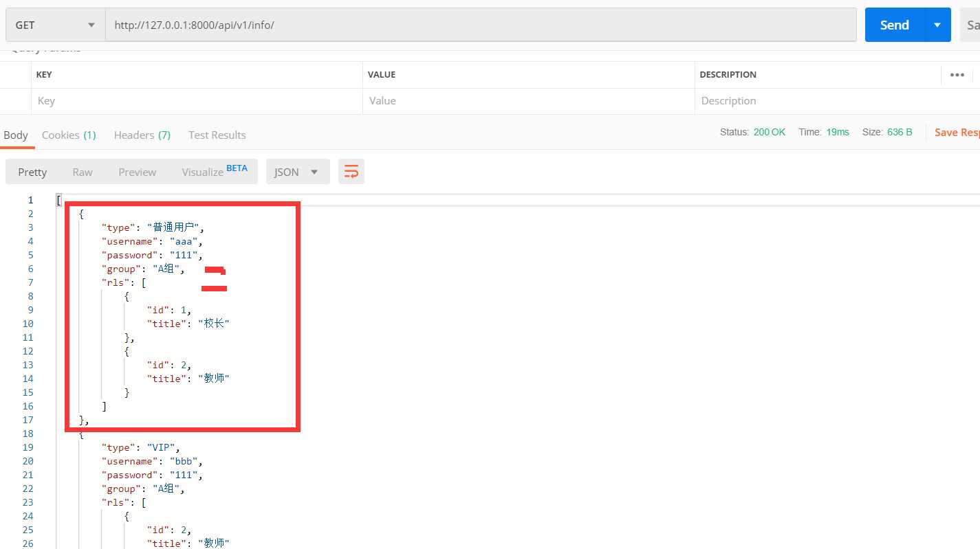980x549 pixels.
Task: Select the Visualize BETA view
Action: (x=215, y=172)
